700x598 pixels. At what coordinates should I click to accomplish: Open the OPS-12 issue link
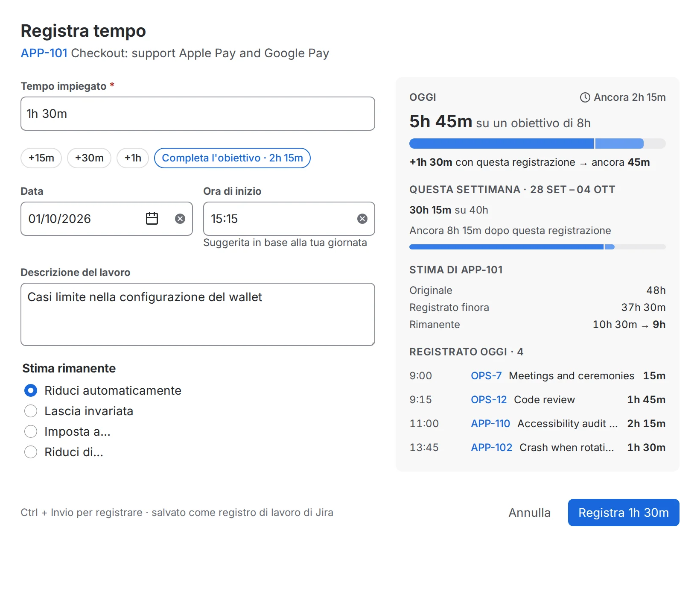click(x=489, y=400)
